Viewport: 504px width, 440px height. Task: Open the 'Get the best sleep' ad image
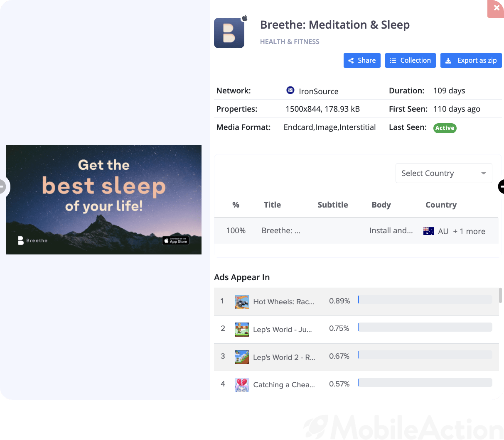pyautogui.click(x=104, y=200)
